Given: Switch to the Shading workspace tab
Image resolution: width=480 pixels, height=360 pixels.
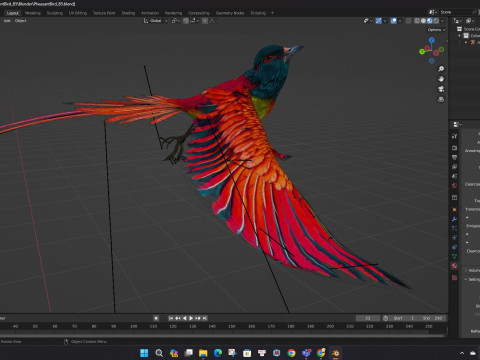Looking at the screenshot, I should click(x=128, y=13).
